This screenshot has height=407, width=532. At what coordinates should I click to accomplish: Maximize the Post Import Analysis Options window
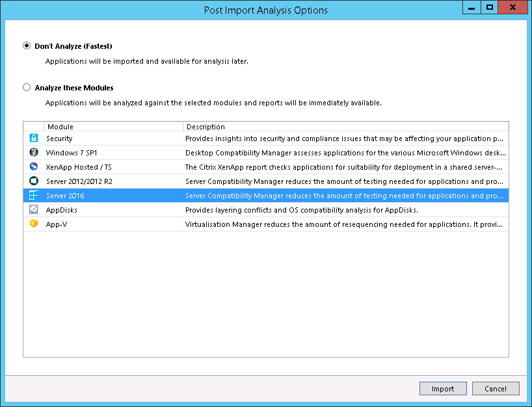pyautogui.click(x=490, y=7)
